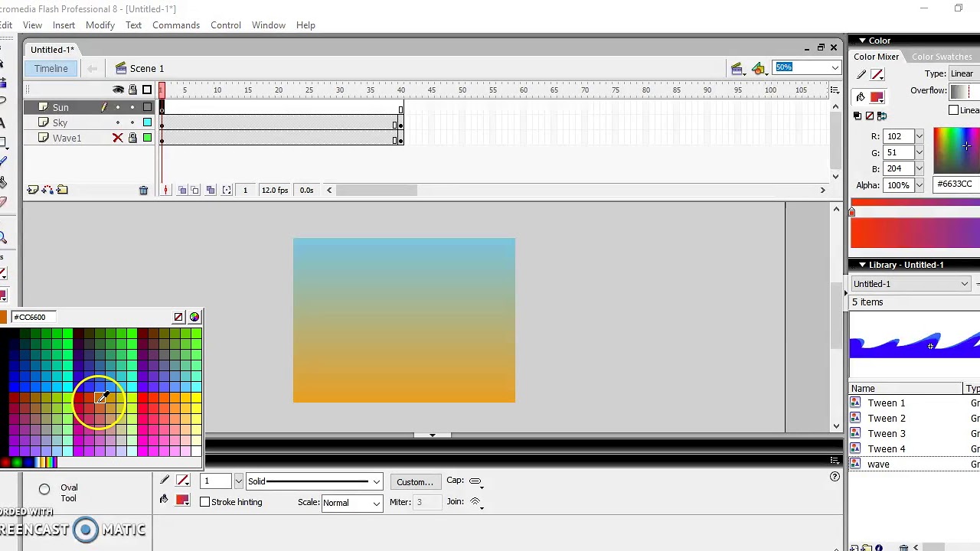Toggle the Lock All Layers padlock header
Screen dimensions: 980x551
point(132,90)
